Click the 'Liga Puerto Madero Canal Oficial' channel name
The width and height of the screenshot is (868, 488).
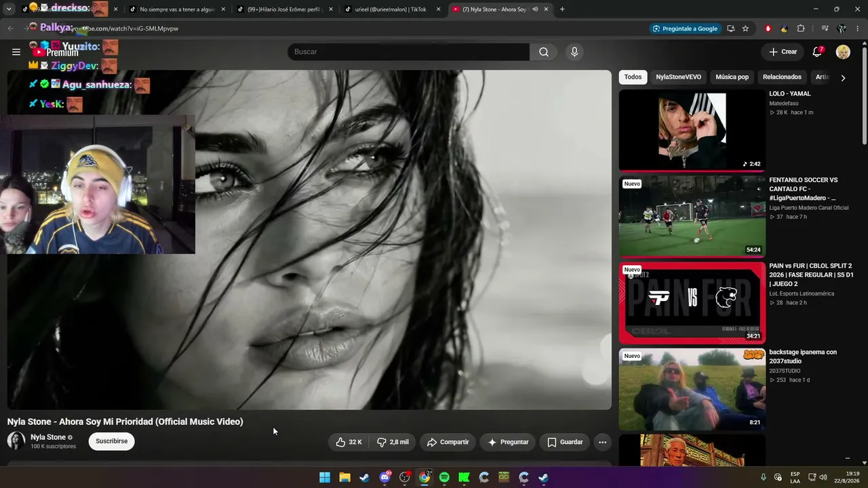(808, 207)
